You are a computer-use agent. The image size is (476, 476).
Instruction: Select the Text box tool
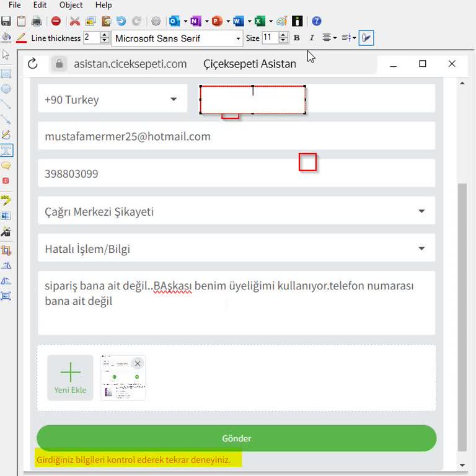pos(6,150)
